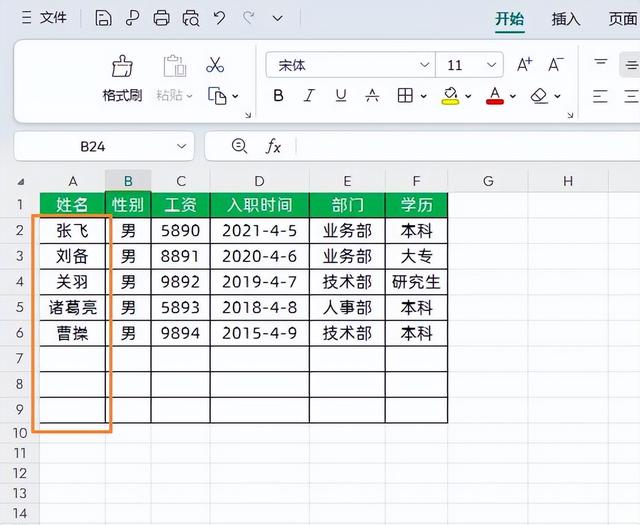Click the 入职时间 header cell

[x=260, y=205]
